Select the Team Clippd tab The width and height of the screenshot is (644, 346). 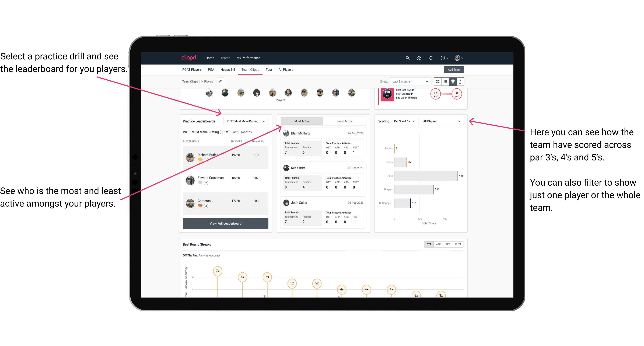coord(252,69)
